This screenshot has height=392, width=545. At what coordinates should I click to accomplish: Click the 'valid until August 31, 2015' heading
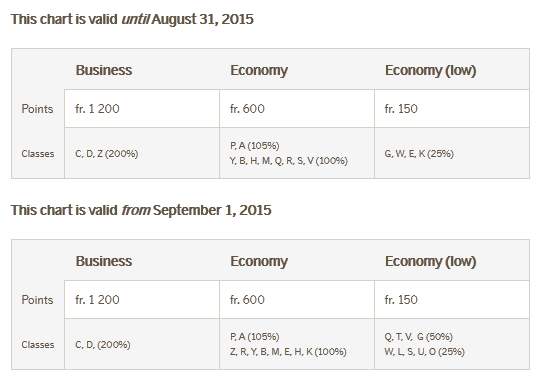tap(132, 19)
